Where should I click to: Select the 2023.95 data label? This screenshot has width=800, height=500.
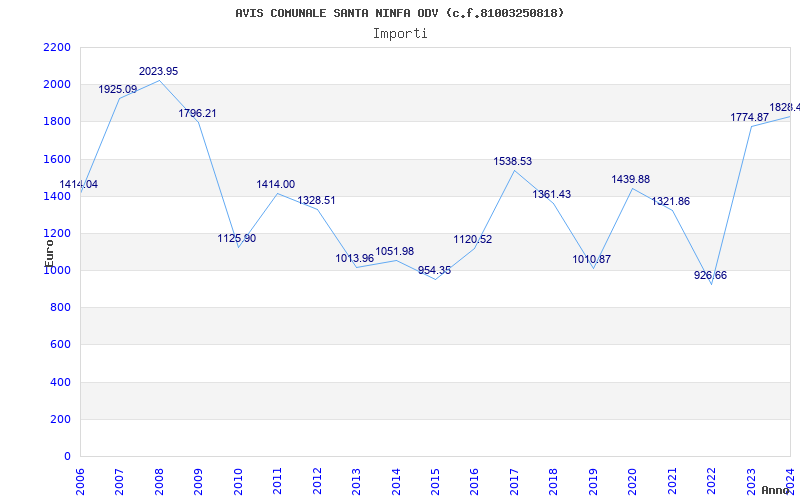tap(159, 71)
